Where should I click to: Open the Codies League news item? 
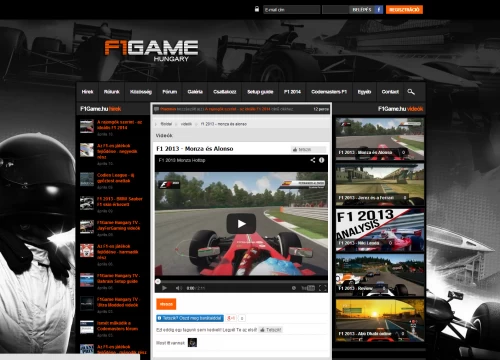pos(115,178)
